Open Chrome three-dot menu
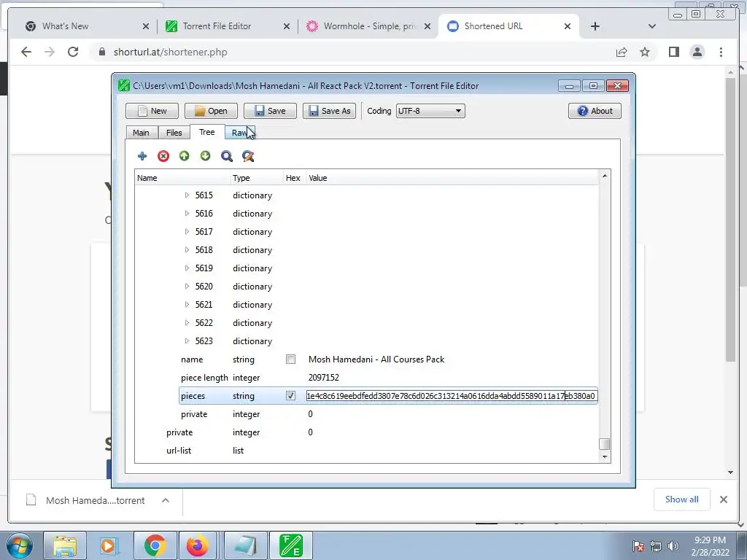Screen dimensions: 747x560 [721, 52]
